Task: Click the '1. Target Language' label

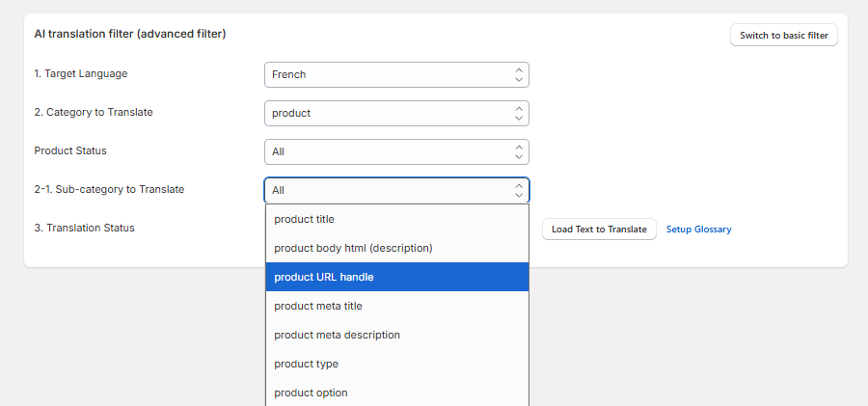Action: point(80,73)
